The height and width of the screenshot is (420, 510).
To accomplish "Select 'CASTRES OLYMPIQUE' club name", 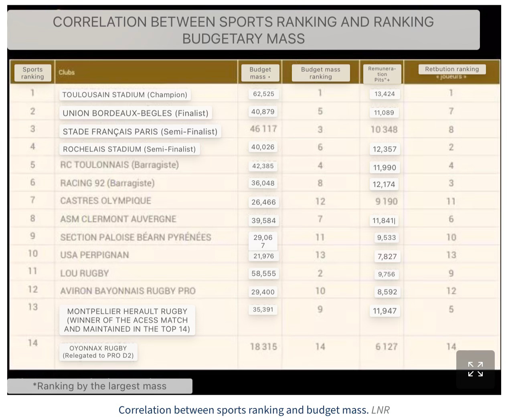I will 106,201.
